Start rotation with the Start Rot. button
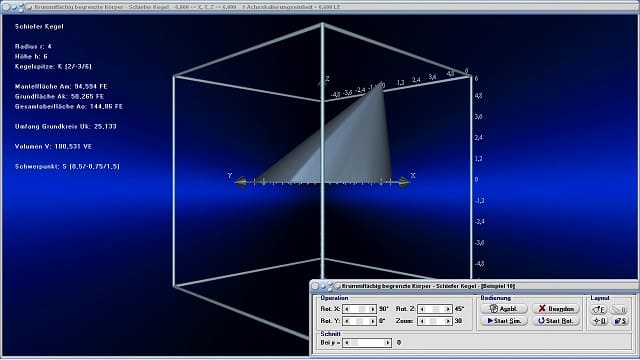 click(556, 321)
